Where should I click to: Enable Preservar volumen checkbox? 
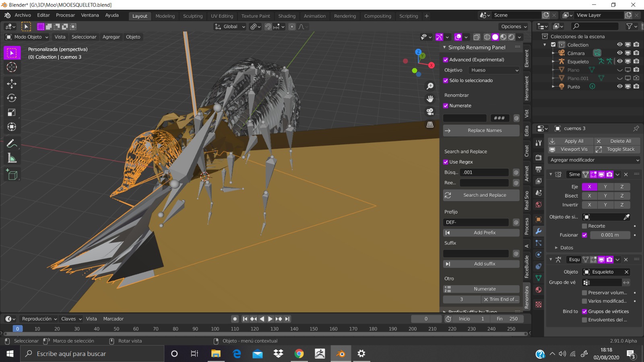pos(584,293)
